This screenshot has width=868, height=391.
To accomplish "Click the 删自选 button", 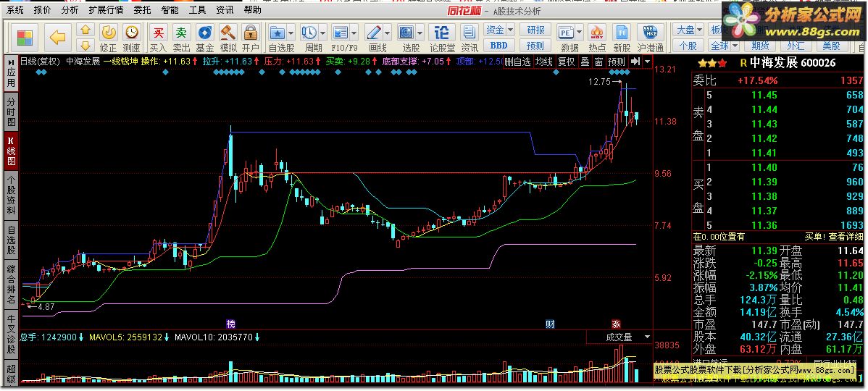I will pyautogui.click(x=518, y=62).
